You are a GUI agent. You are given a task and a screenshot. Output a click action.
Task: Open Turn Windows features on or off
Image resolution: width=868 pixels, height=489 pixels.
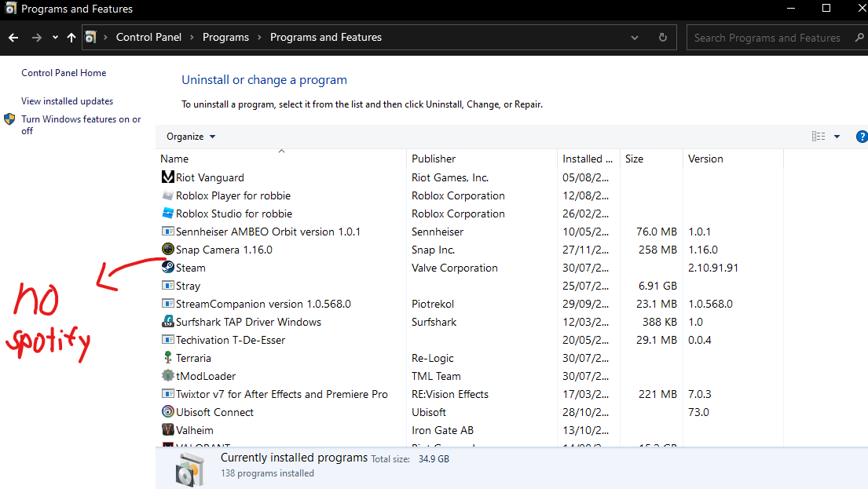coord(81,125)
